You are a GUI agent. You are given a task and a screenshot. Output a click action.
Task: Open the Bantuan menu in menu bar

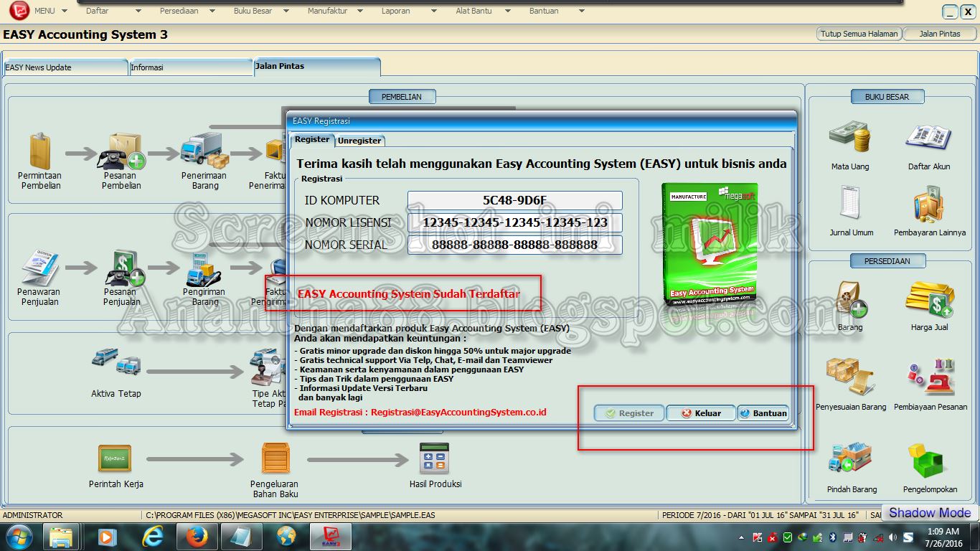click(544, 11)
